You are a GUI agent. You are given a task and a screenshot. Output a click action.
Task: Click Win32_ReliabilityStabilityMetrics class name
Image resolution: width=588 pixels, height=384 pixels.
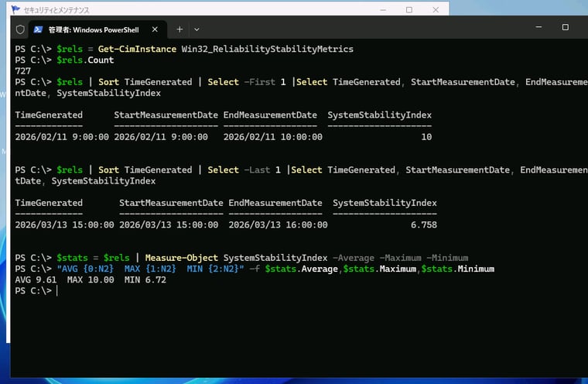coord(268,50)
